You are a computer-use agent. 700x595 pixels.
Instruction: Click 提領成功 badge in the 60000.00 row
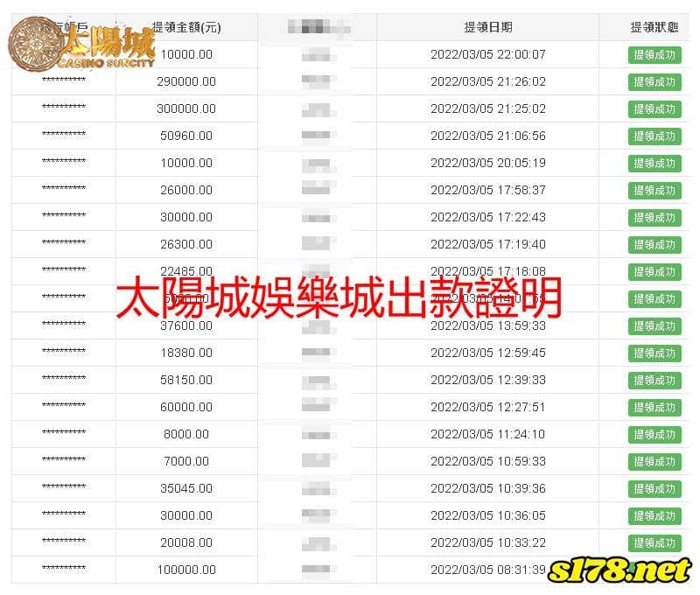(654, 408)
